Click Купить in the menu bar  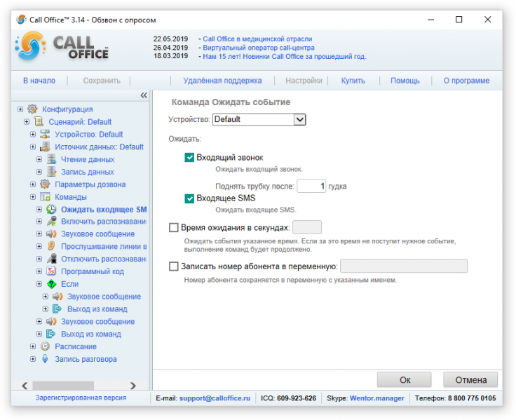tap(353, 81)
